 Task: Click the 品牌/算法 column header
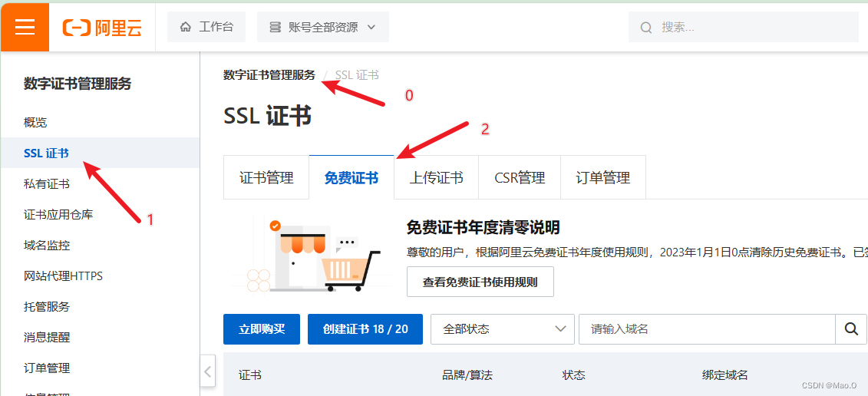click(467, 375)
